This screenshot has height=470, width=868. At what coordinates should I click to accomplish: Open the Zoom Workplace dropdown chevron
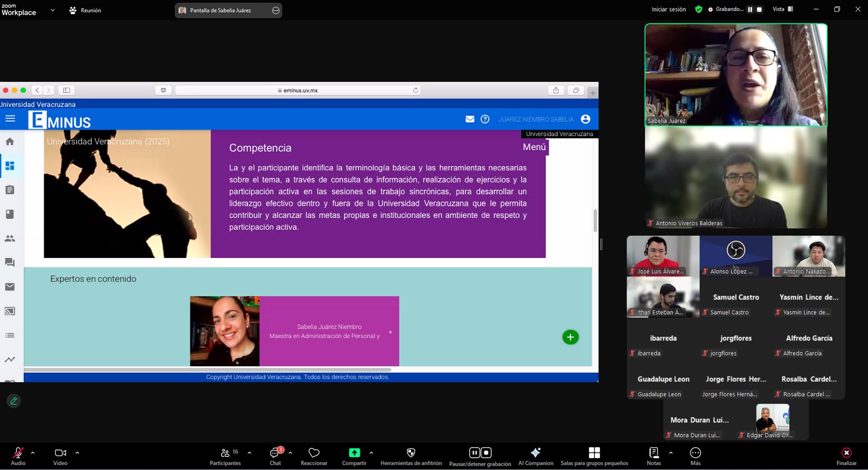click(52, 10)
